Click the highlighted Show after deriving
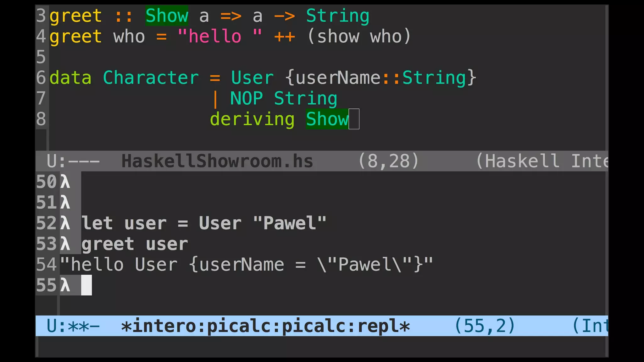Screen dimensions: 644x362 327,119
